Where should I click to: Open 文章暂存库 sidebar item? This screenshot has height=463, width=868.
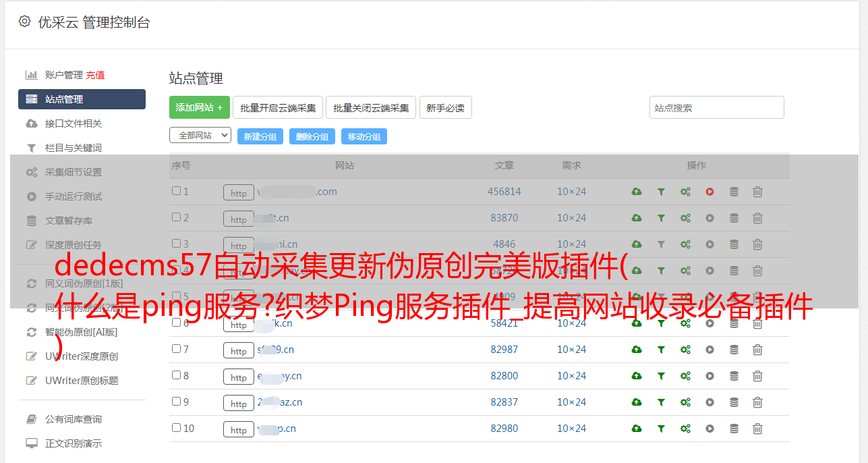tap(69, 221)
